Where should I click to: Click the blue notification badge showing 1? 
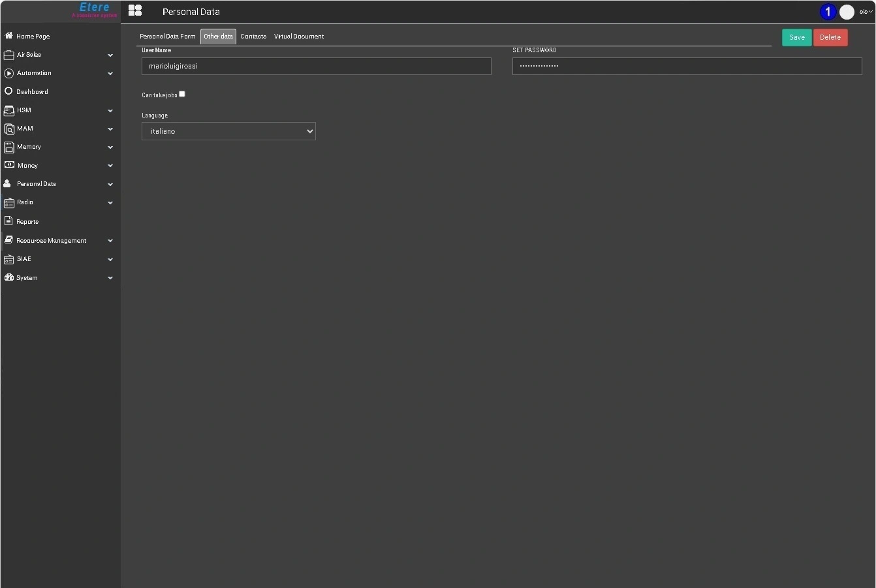[x=828, y=12]
